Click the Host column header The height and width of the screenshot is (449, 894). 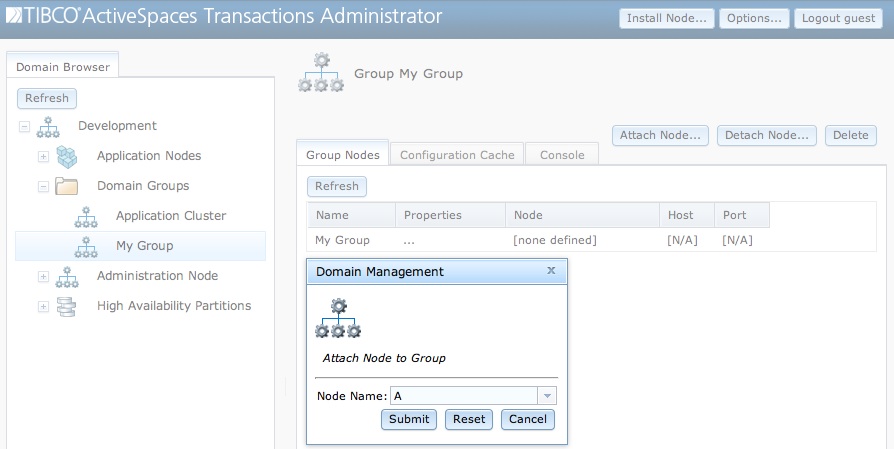coord(687,215)
